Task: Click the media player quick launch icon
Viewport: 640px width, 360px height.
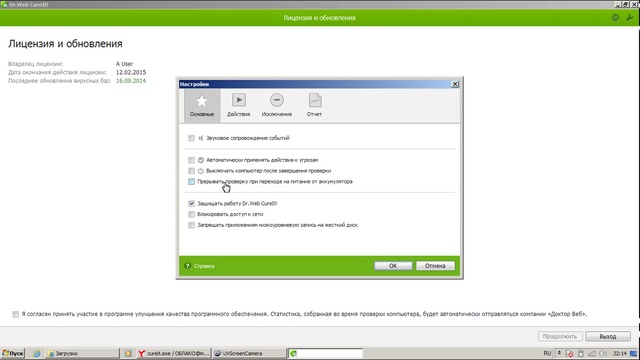Action: click(128, 353)
